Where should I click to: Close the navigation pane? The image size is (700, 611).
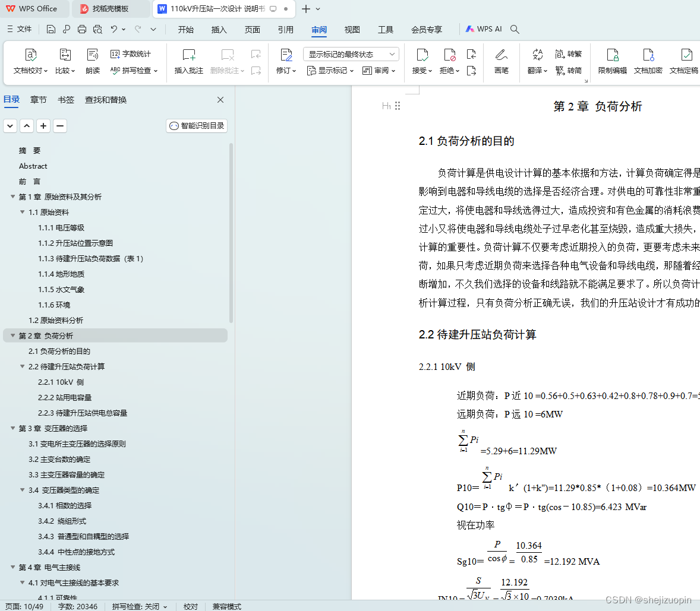(220, 100)
